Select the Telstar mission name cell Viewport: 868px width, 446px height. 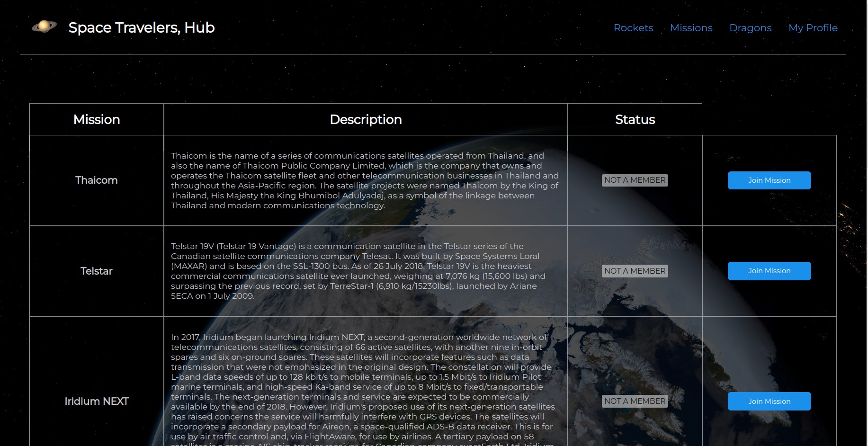(x=97, y=271)
